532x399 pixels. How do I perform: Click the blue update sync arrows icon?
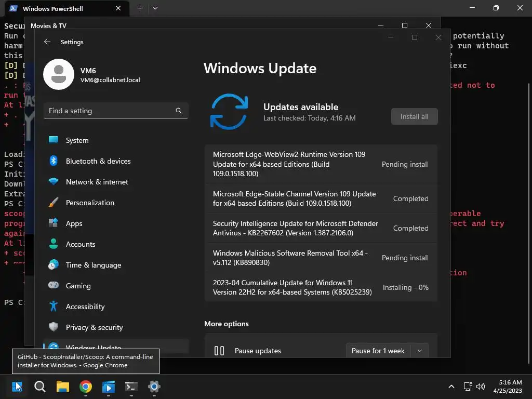(229, 112)
